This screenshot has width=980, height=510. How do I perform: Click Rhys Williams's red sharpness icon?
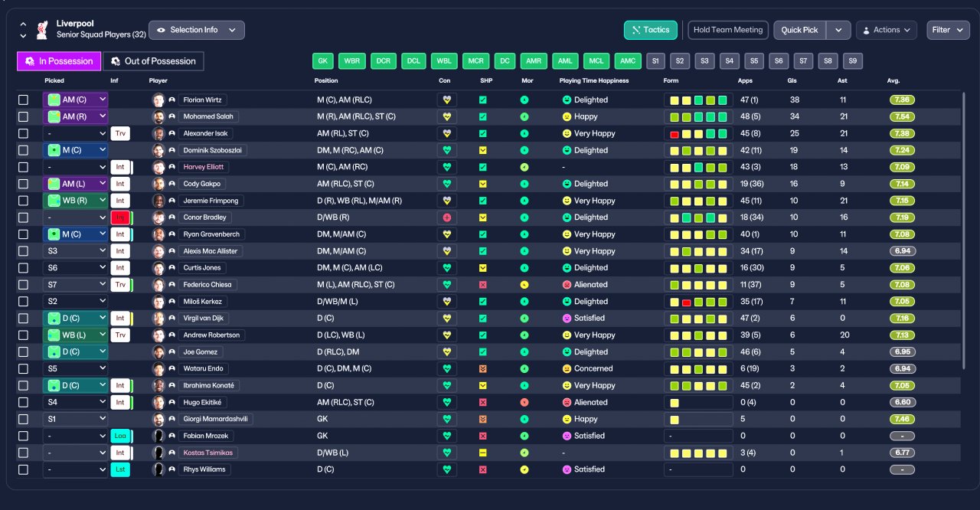(483, 469)
